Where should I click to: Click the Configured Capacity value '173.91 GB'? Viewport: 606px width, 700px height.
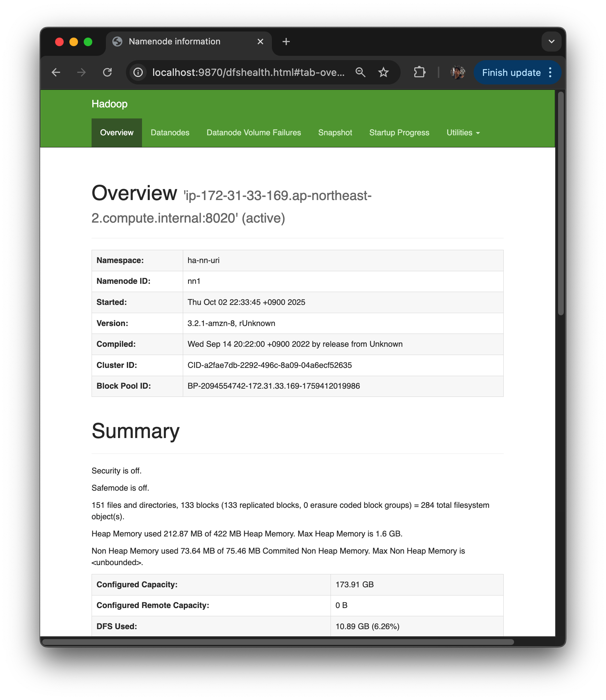click(x=355, y=585)
